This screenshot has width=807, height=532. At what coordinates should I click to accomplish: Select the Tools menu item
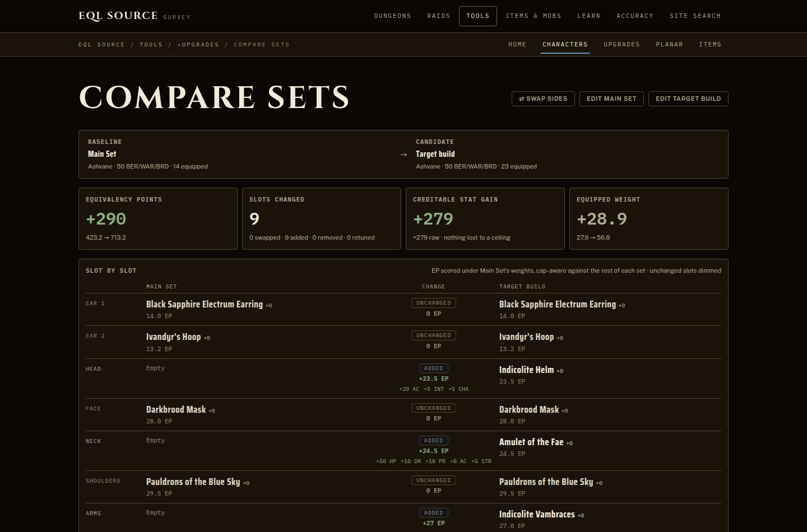pos(478,16)
